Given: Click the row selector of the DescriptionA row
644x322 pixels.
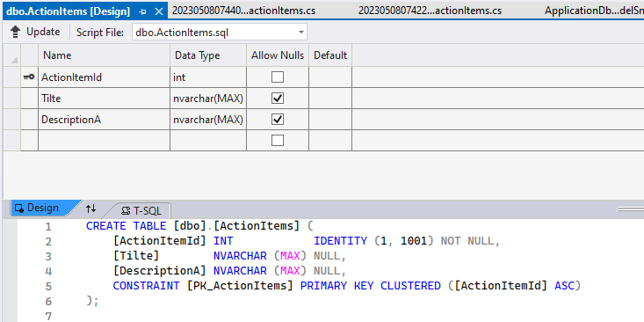Looking at the screenshot, I should pos(12,120).
